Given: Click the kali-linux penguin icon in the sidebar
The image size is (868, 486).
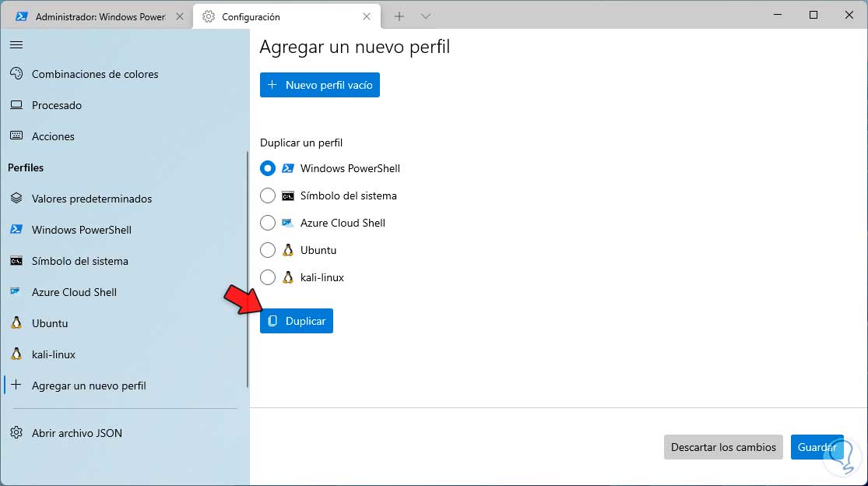Looking at the screenshot, I should click(x=16, y=354).
